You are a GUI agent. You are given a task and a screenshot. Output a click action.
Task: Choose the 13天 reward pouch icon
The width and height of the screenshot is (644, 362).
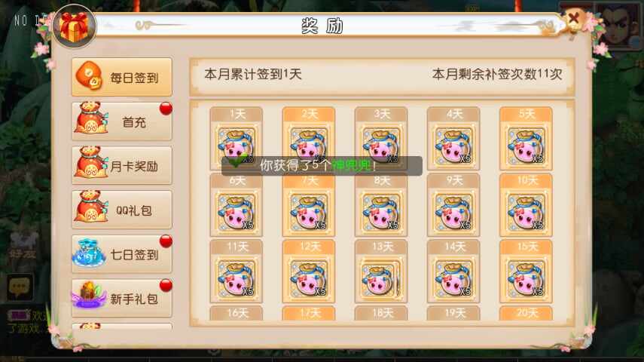381,279
